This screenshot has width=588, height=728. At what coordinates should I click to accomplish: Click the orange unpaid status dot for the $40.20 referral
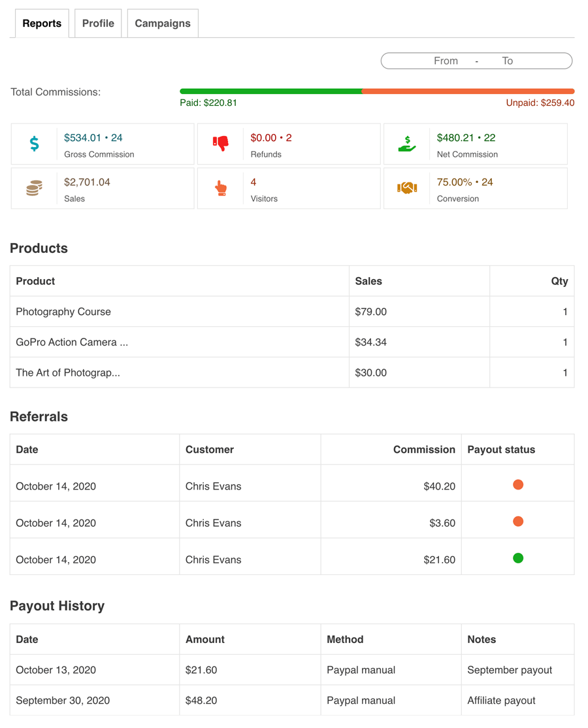(x=518, y=485)
